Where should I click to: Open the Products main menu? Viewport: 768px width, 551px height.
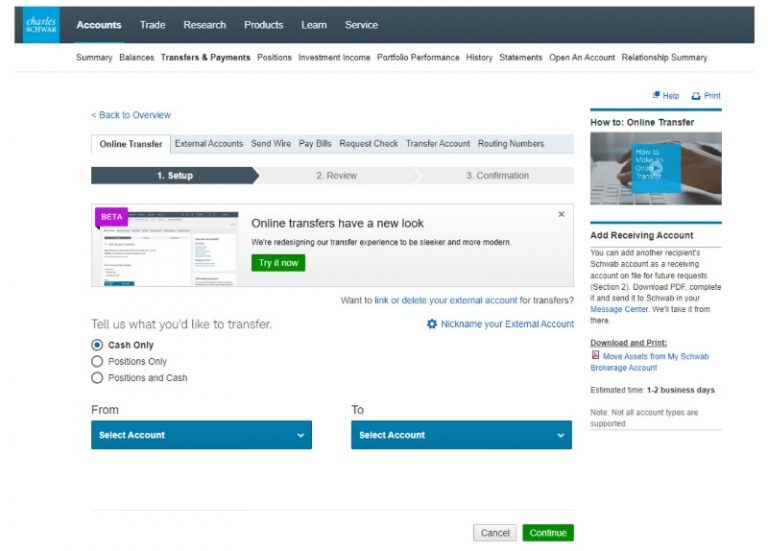point(264,25)
